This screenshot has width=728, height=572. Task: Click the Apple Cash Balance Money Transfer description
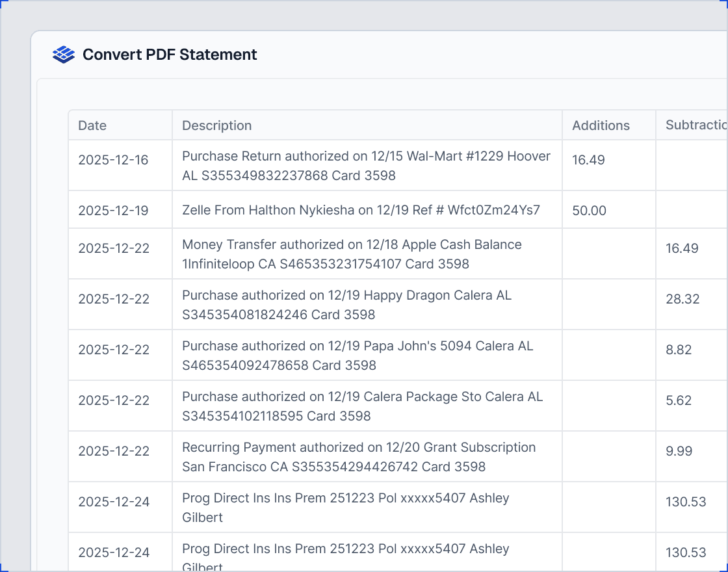tap(352, 254)
